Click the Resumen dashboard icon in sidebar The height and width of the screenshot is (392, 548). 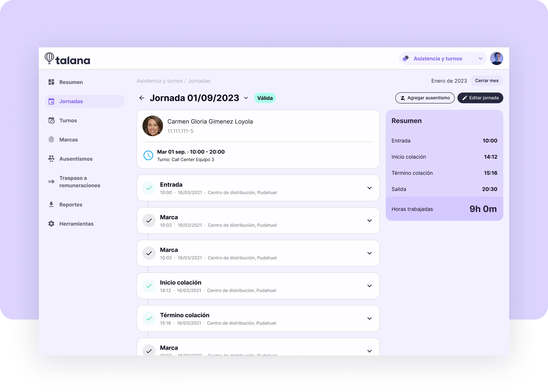[x=51, y=82]
